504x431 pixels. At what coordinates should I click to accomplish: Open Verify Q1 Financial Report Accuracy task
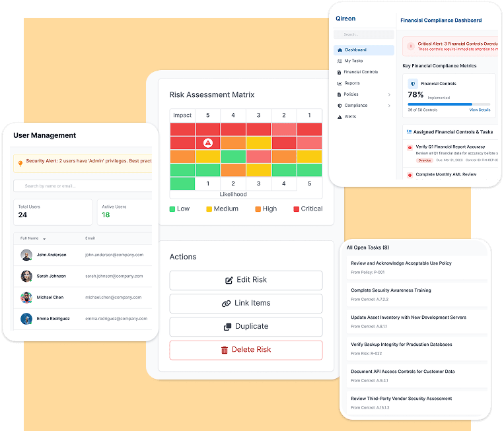(450, 147)
